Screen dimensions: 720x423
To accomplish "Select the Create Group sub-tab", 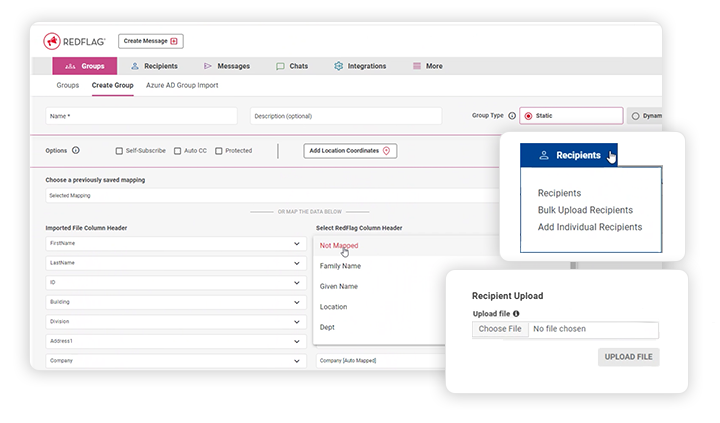I will pos(112,85).
